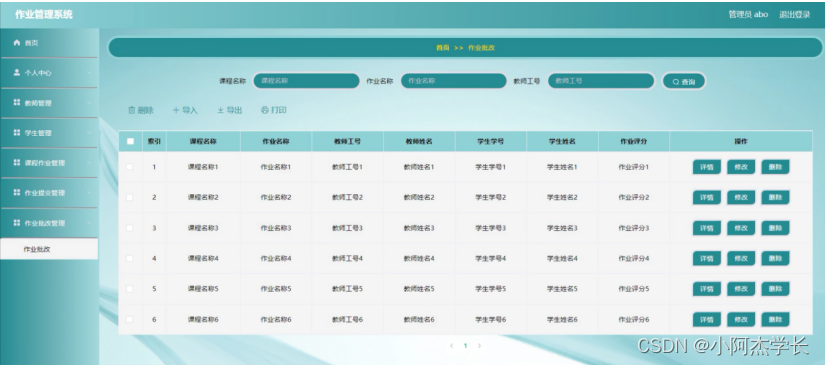Click the cell 作业名称3
The width and height of the screenshot is (825, 365).
point(276,228)
